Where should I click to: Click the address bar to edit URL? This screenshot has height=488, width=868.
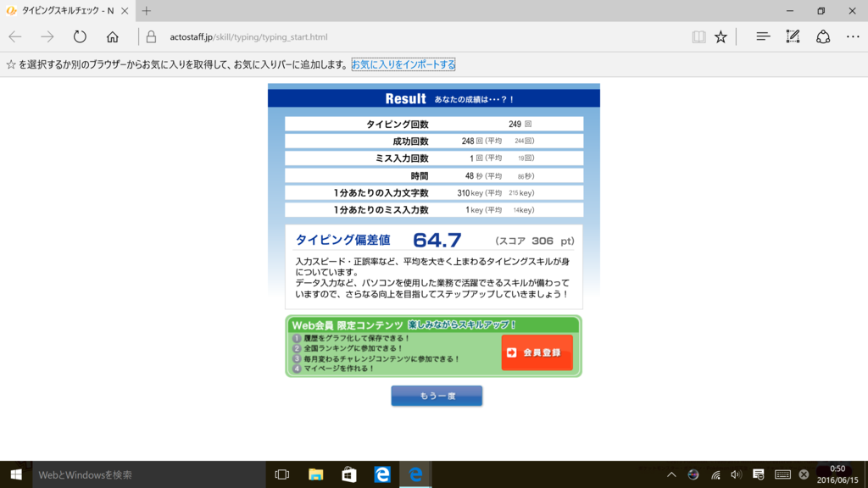(x=339, y=36)
